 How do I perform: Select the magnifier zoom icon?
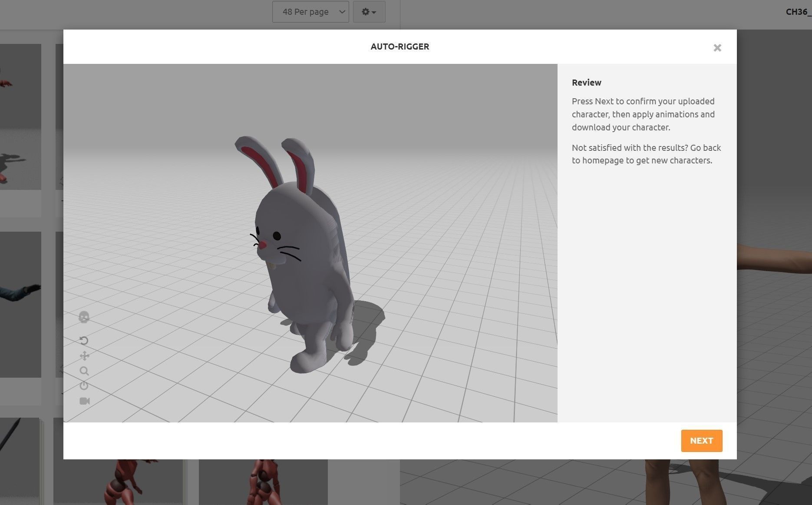[x=84, y=371]
